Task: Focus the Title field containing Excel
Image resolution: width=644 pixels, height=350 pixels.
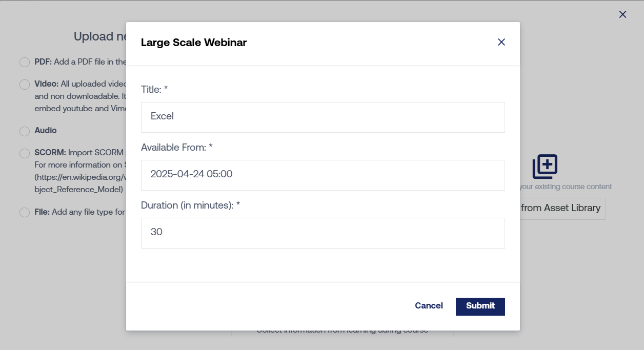Action: [323, 117]
